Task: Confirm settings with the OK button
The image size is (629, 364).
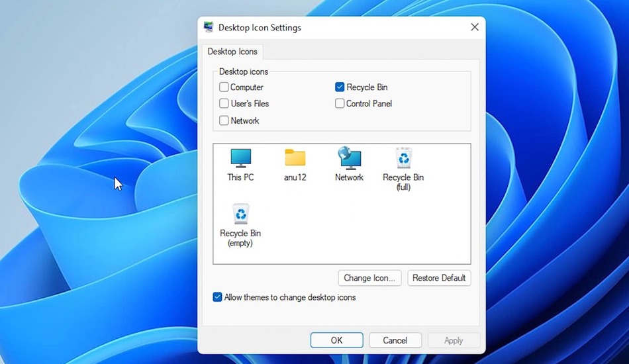Action: pos(336,340)
